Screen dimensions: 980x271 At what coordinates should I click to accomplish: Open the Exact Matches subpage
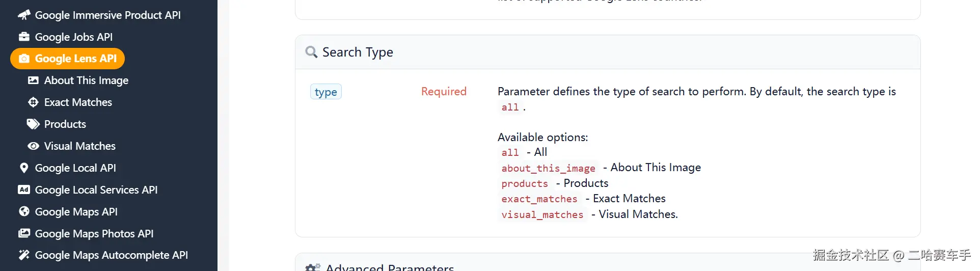[x=78, y=102]
